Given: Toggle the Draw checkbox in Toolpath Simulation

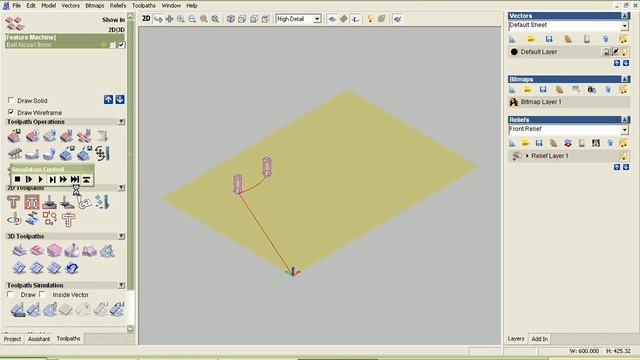Looking at the screenshot, I should (11, 294).
